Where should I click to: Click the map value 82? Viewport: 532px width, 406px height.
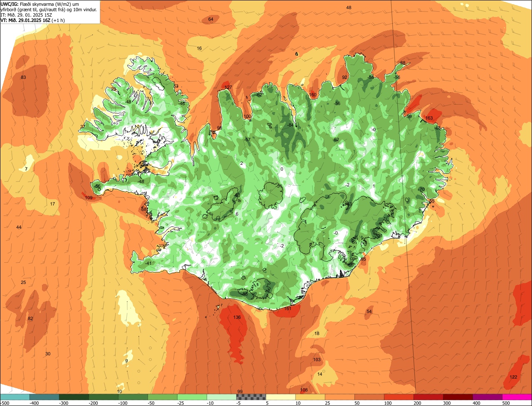30,318
